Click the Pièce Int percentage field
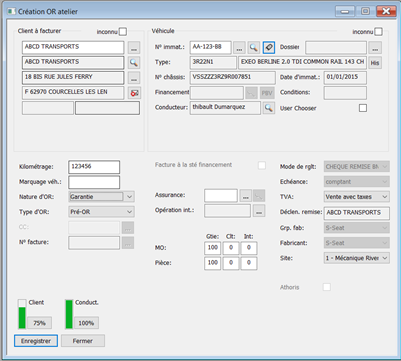This screenshot has height=361, width=401. (x=249, y=263)
